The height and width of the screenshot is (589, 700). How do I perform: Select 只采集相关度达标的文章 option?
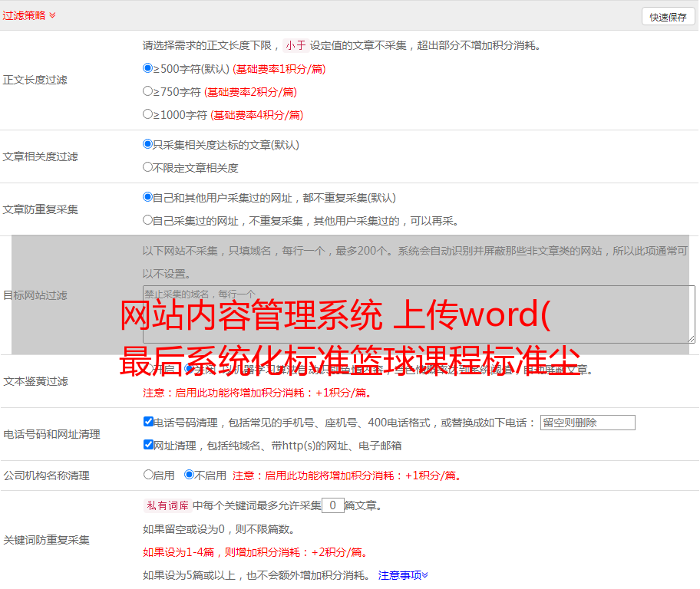click(148, 144)
